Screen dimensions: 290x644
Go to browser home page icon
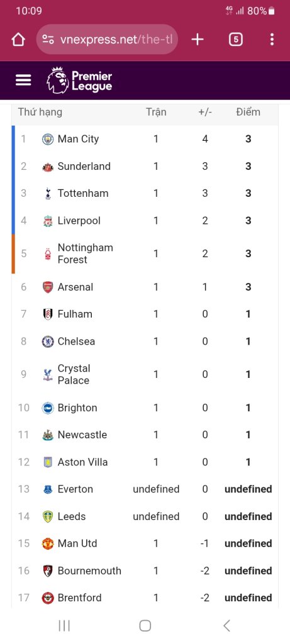[18, 40]
